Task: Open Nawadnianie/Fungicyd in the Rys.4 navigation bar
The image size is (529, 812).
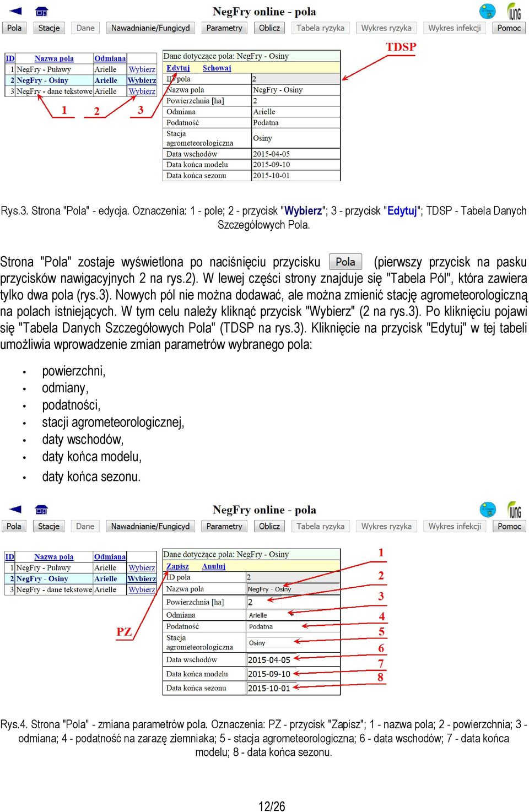Action: [x=150, y=526]
